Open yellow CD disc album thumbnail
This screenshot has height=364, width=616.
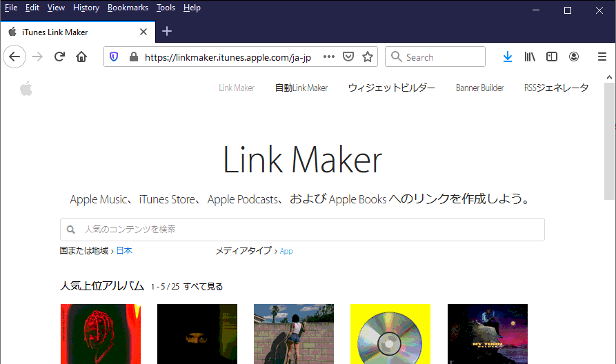point(390,334)
